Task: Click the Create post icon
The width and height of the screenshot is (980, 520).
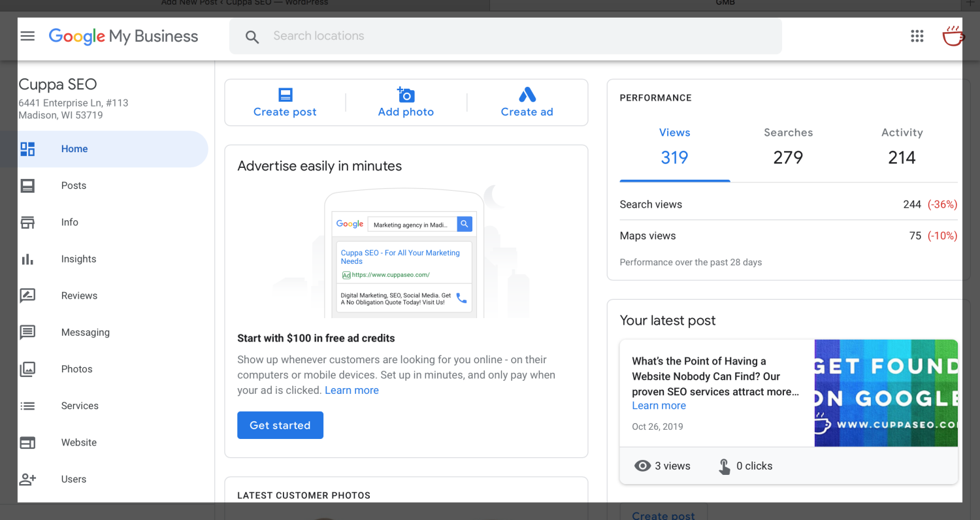Action: [286, 95]
